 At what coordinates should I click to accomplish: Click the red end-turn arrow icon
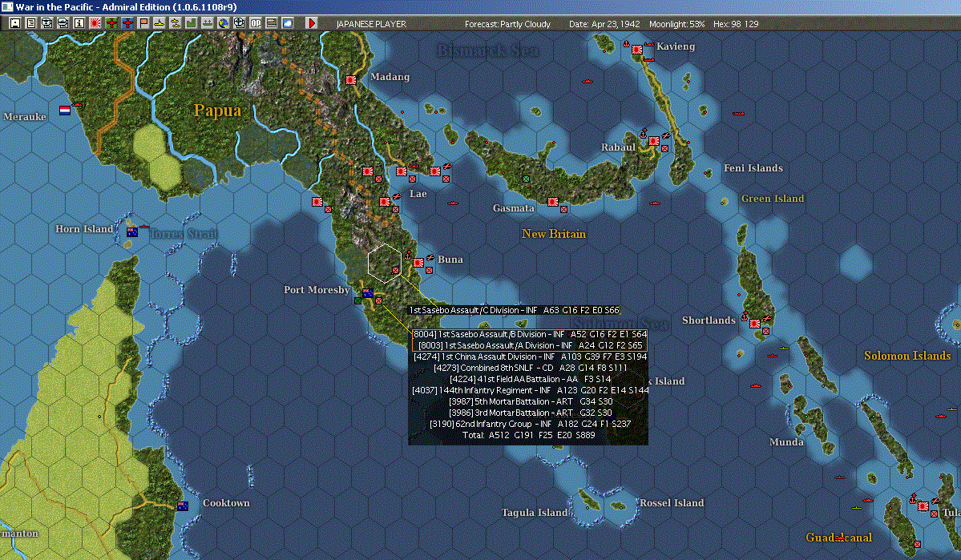[x=311, y=23]
